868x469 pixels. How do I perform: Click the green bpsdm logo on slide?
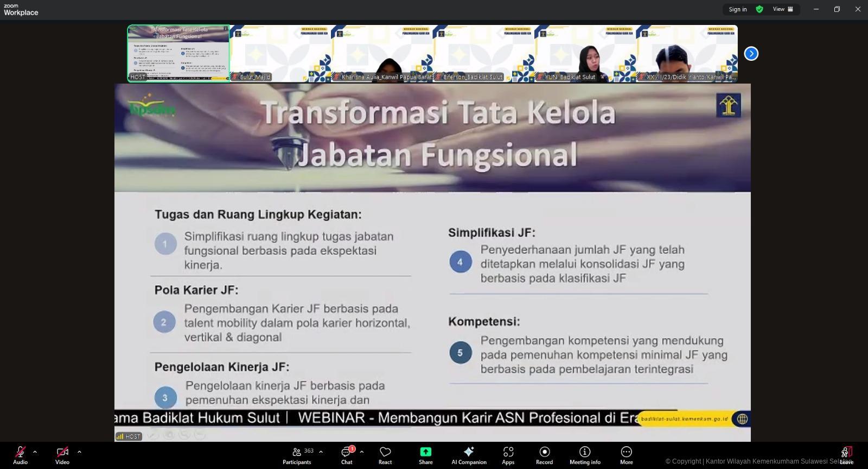(152, 106)
